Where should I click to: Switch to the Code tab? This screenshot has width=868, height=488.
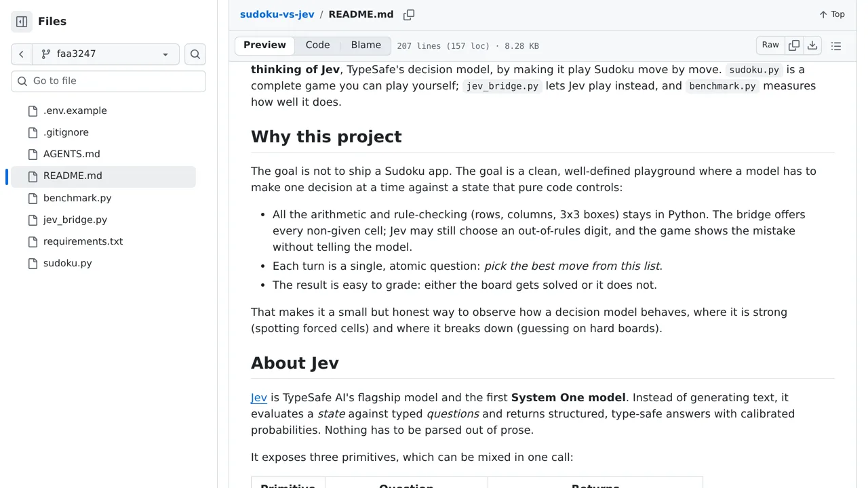point(317,45)
